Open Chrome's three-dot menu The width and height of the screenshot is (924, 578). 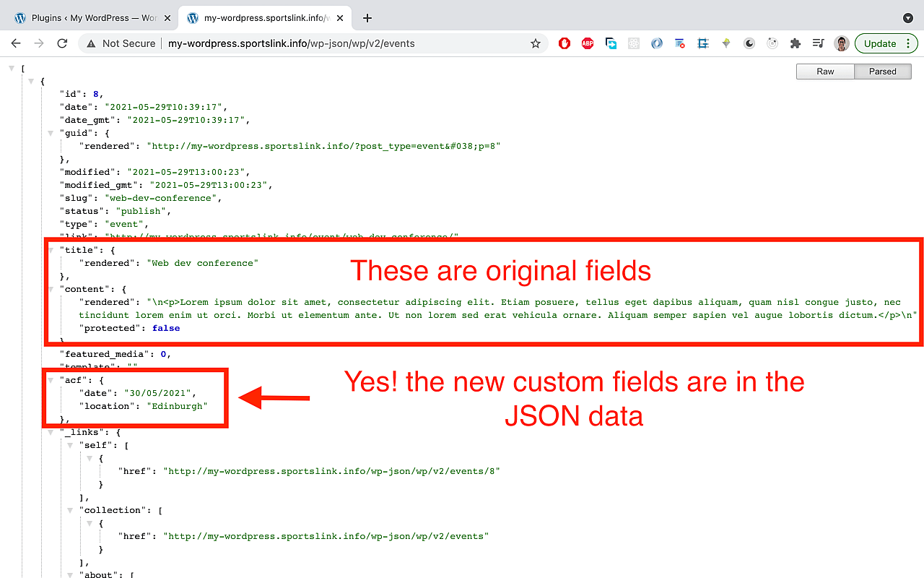[x=908, y=43]
